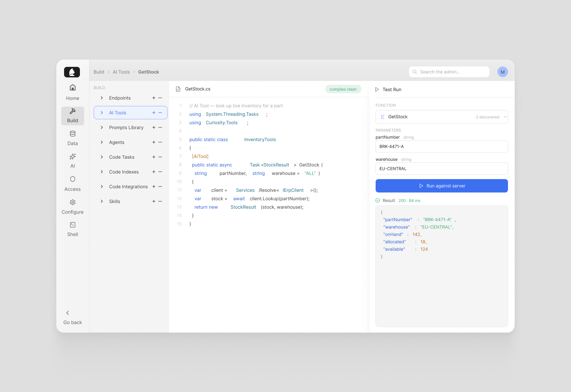Click Run against server button
The height and width of the screenshot is (392, 571).
click(442, 186)
